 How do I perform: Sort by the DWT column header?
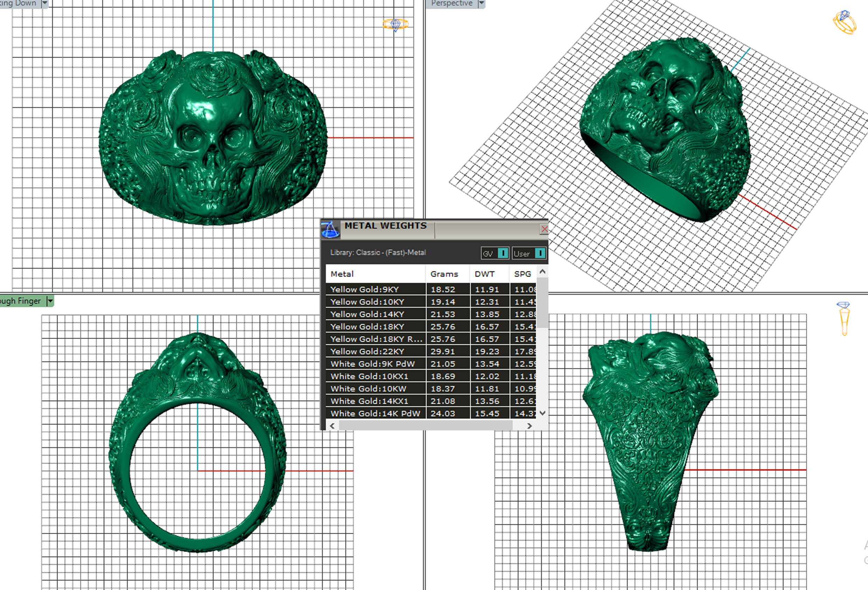click(x=489, y=274)
